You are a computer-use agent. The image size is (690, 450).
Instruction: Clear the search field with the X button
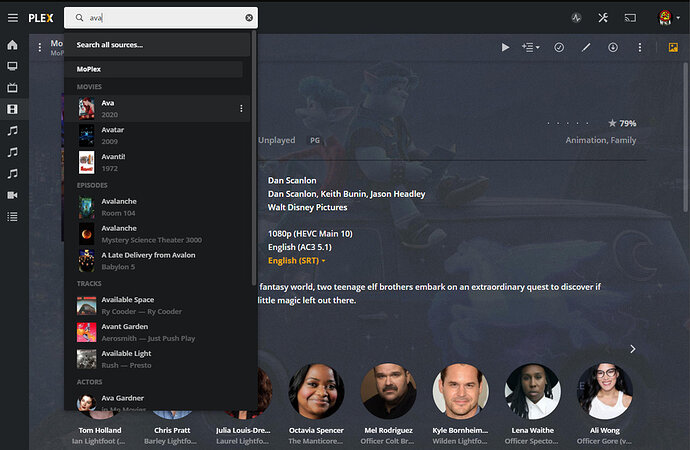point(249,18)
